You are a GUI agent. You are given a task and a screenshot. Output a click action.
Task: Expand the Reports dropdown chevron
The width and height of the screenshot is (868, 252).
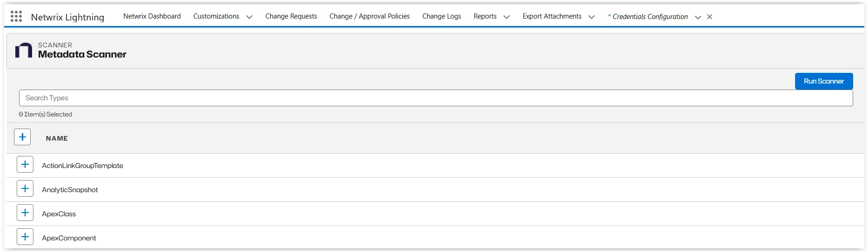coord(507,17)
